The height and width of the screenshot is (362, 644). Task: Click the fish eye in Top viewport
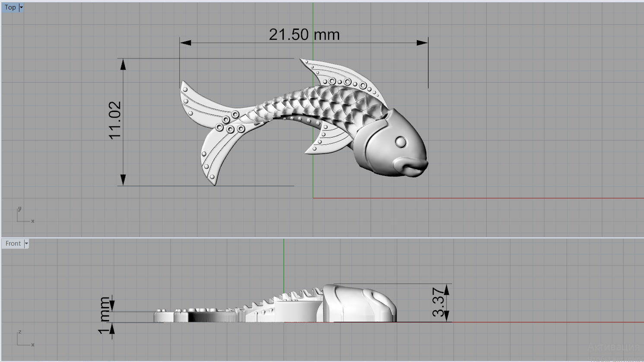click(x=400, y=141)
